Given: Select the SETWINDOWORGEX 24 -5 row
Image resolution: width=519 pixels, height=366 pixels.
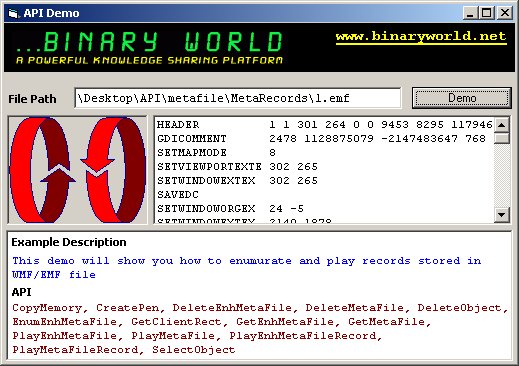Looking at the screenshot, I should coord(324,209).
